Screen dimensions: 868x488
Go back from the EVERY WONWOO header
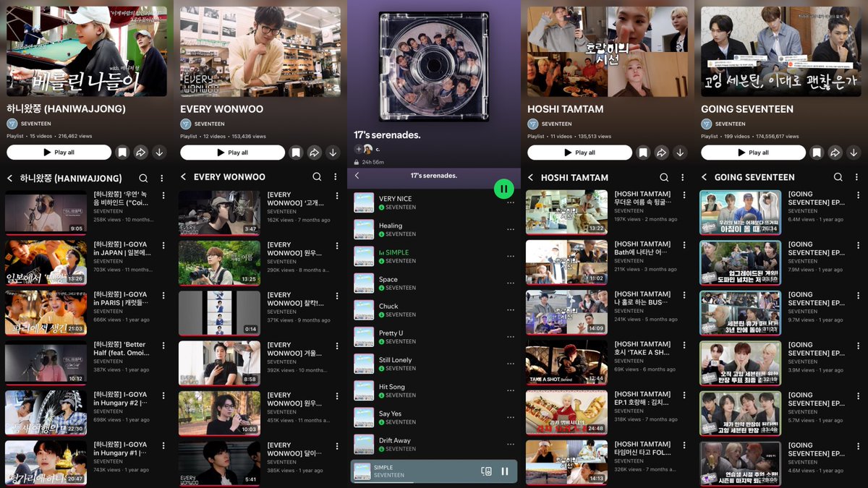tap(184, 176)
